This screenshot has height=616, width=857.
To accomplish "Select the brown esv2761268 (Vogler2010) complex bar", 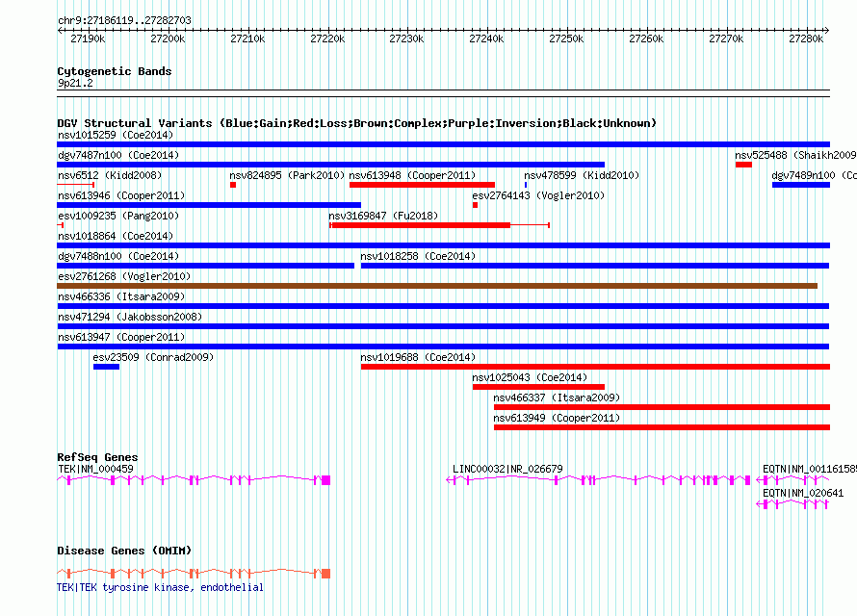I will tap(437, 286).
